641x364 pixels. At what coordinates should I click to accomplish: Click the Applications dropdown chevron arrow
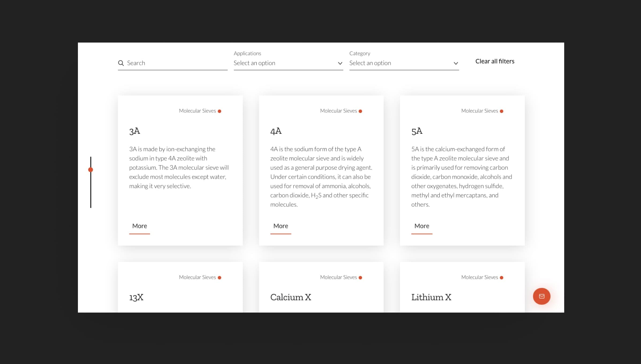coord(340,63)
